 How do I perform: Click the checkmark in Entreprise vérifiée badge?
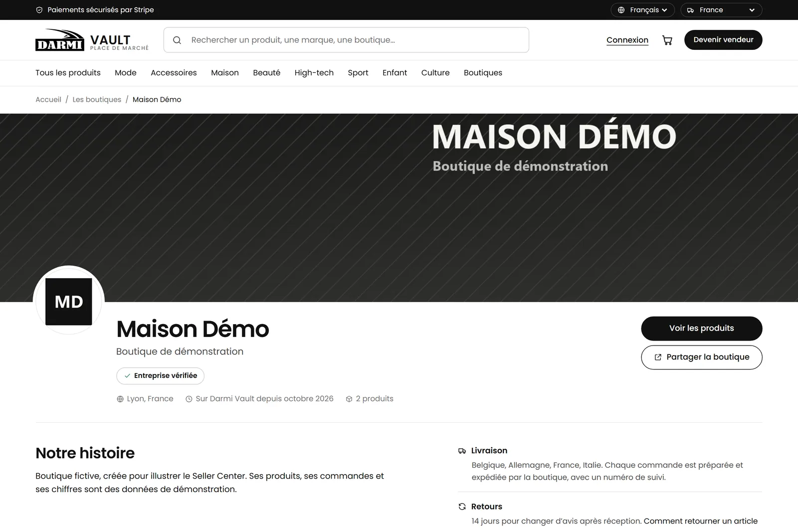127,376
